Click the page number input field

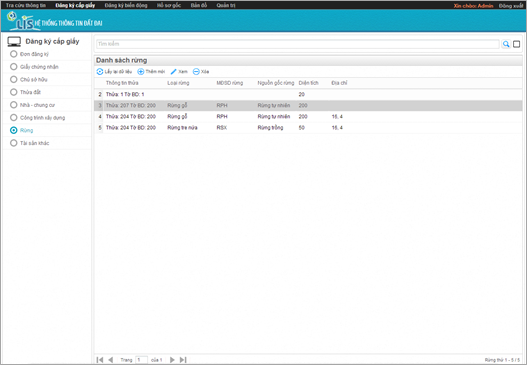click(x=141, y=360)
